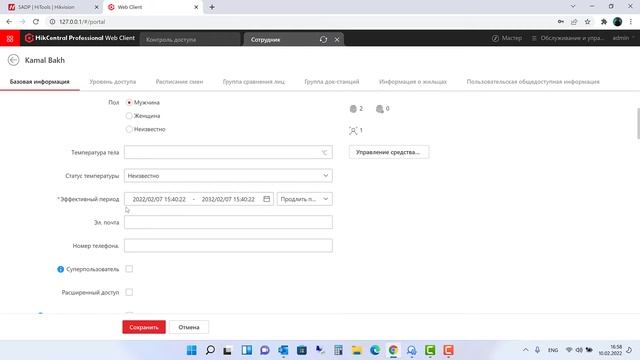Enable the Суперпользователь checkbox
The width and height of the screenshot is (640, 360).
pos(129,269)
